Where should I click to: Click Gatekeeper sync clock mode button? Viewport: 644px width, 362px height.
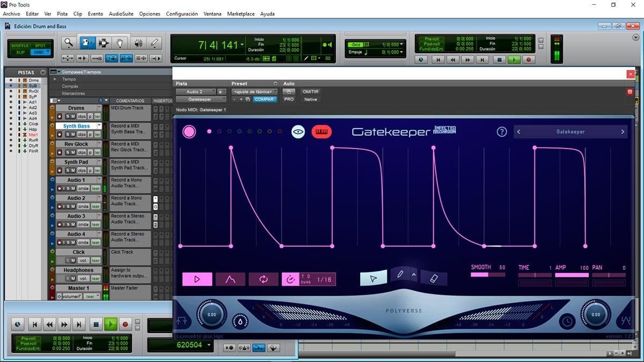(x=290, y=279)
